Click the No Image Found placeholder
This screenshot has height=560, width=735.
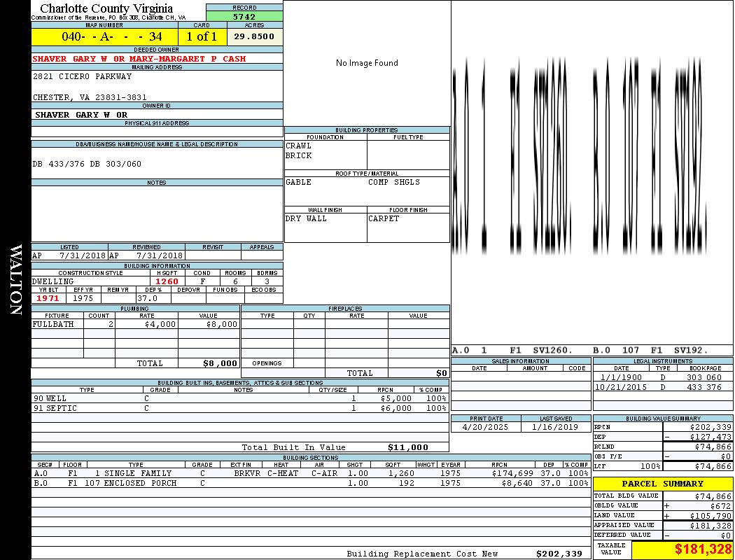coord(367,63)
